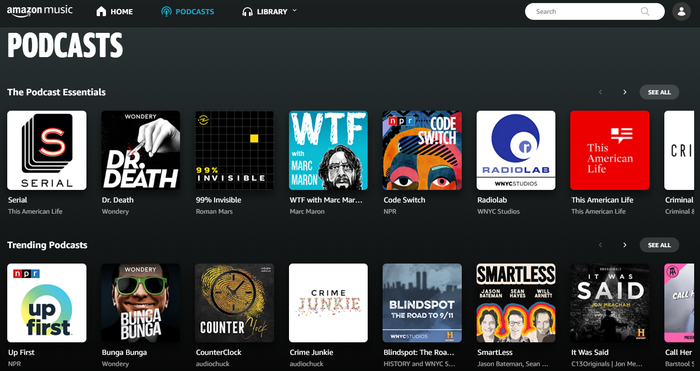The height and width of the screenshot is (371, 700).
Task: Show next Podcast Essentials items
Action: (x=625, y=92)
